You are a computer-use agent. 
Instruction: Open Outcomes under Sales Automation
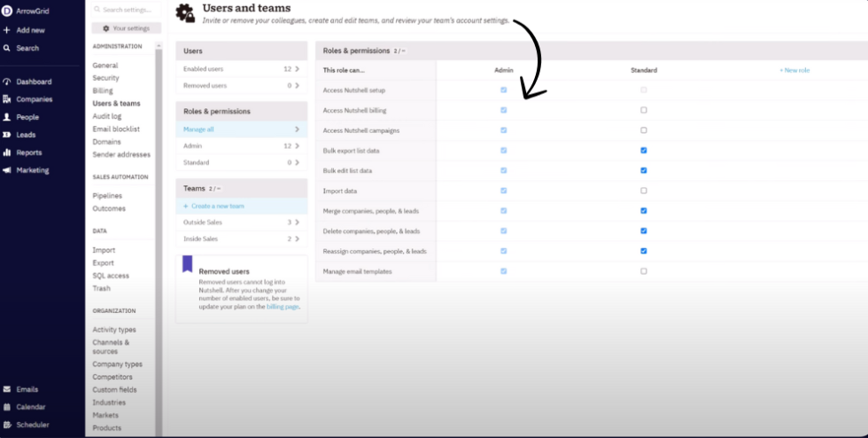click(109, 208)
